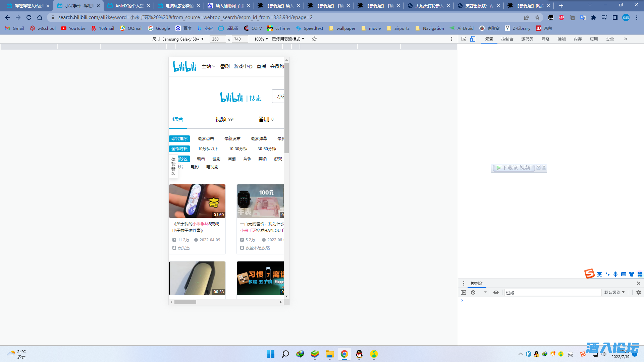Select 最多点击 sort filter
The image size is (644, 362).
[206, 138]
